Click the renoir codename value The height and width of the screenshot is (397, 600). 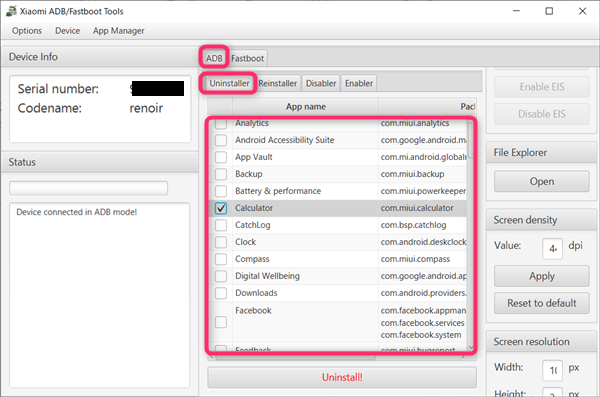[146, 108]
